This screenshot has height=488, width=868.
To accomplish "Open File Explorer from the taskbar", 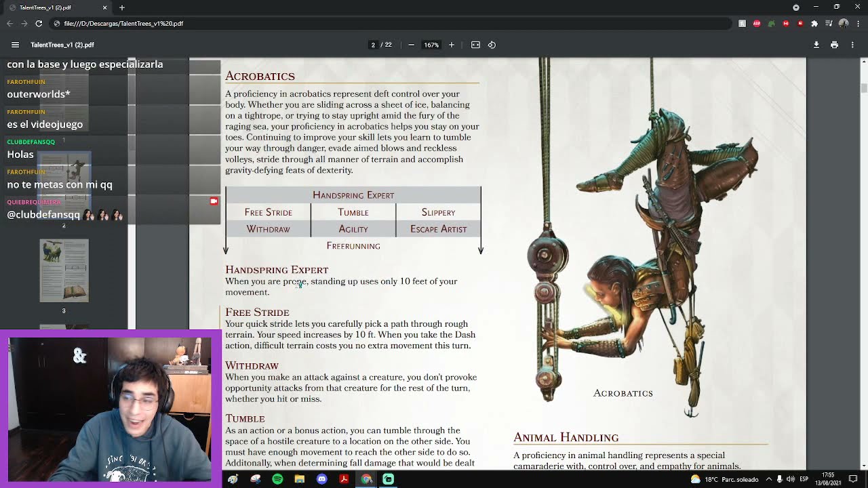I will [x=300, y=479].
